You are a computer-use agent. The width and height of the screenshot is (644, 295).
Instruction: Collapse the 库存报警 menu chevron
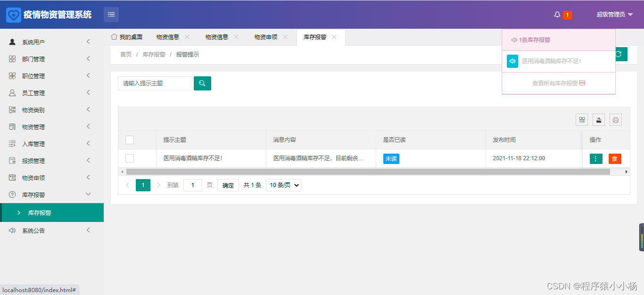tap(88, 194)
